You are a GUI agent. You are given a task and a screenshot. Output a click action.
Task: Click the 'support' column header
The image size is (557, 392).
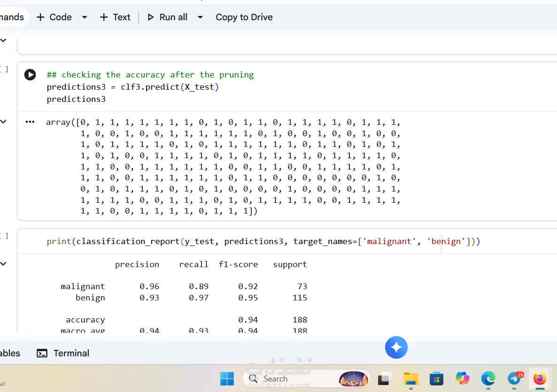pos(290,264)
